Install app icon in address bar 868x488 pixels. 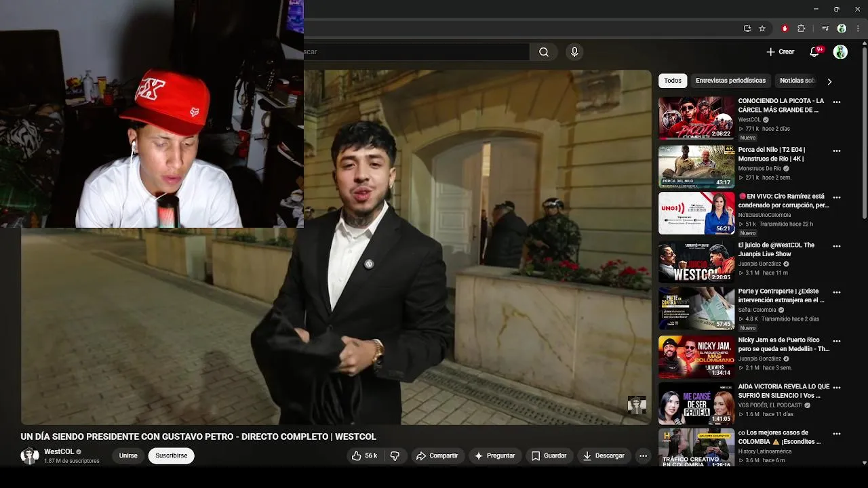coord(747,28)
